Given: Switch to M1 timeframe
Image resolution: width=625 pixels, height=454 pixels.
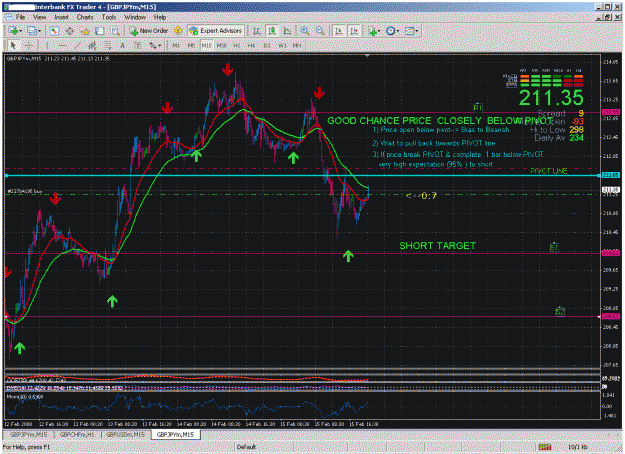Looking at the screenshot, I should [176, 45].
